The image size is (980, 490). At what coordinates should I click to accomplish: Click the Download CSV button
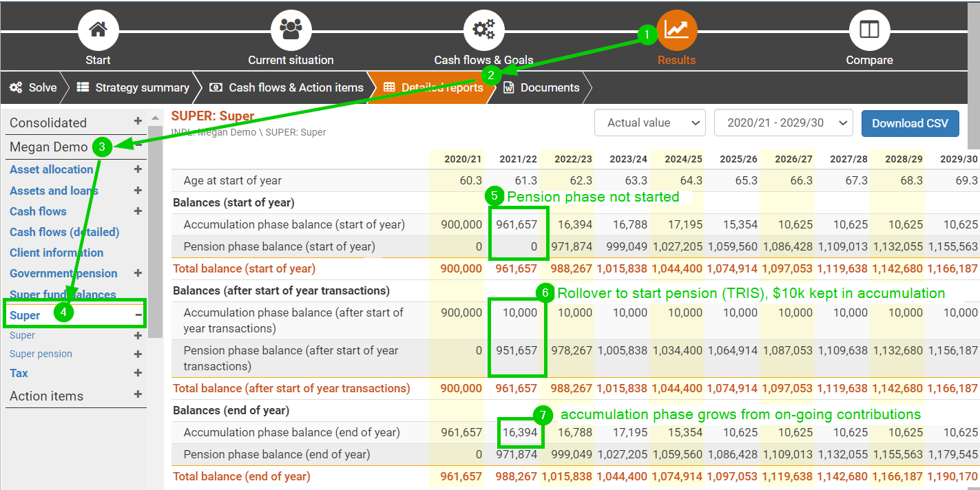[x=910, y=123]
